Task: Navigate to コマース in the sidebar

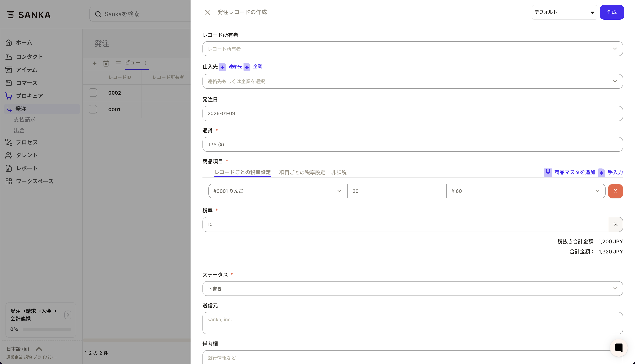Action: click(26, 83)
